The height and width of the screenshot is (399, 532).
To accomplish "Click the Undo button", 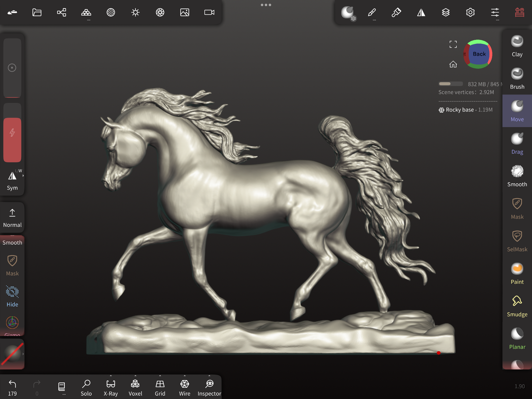I will click(x=12, y=388).
